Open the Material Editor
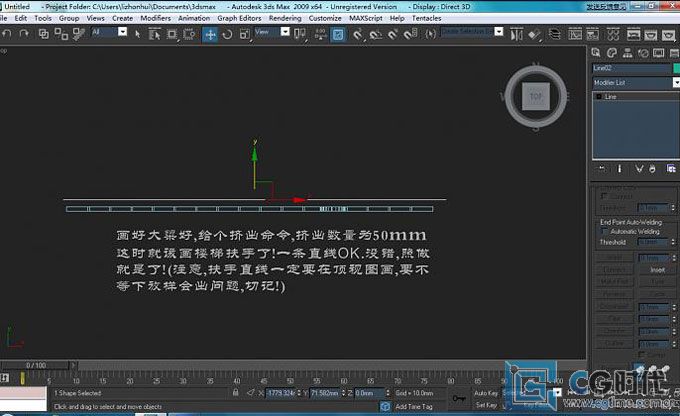The image size is (680, 416). click(x=613, y=34)
